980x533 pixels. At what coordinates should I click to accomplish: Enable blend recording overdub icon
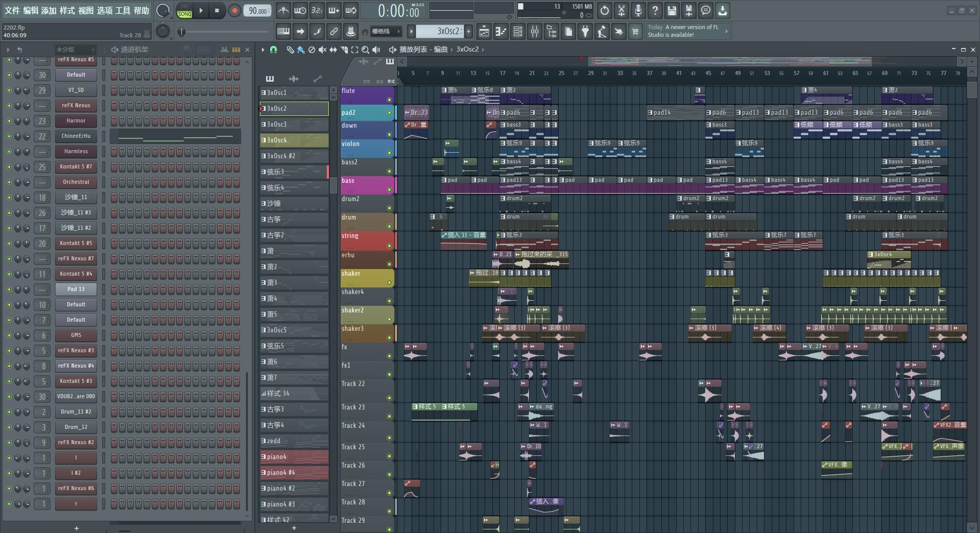333,10
